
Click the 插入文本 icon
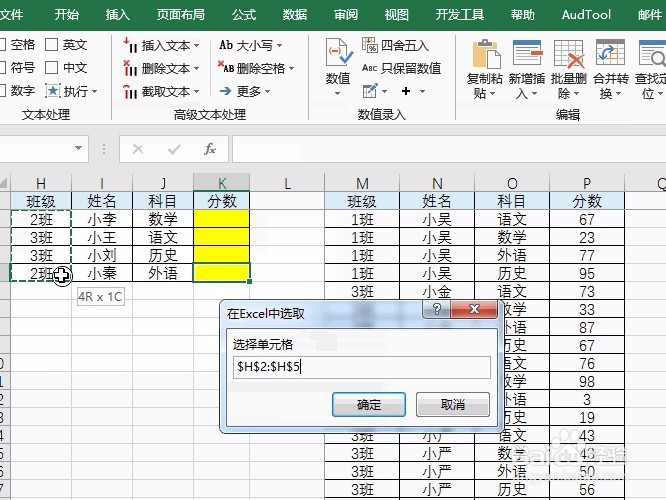click(130, 45)
